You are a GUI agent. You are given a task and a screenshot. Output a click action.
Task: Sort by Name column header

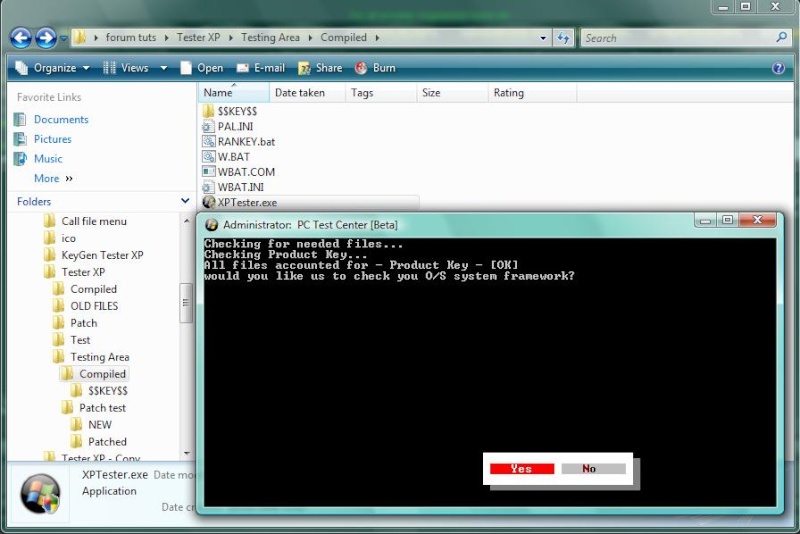[234, 92]
